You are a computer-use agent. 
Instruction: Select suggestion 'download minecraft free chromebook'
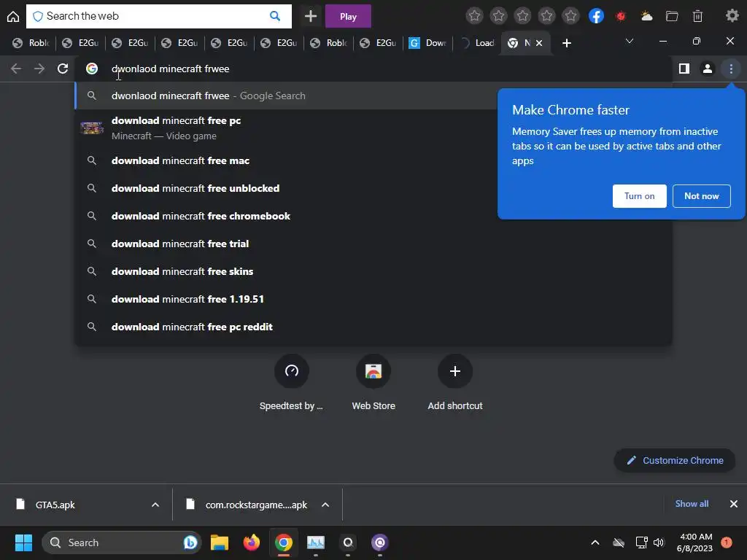pos(286,216)
